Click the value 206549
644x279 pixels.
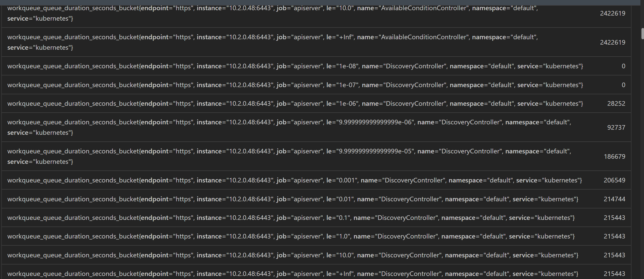click(x=614, y=180)
